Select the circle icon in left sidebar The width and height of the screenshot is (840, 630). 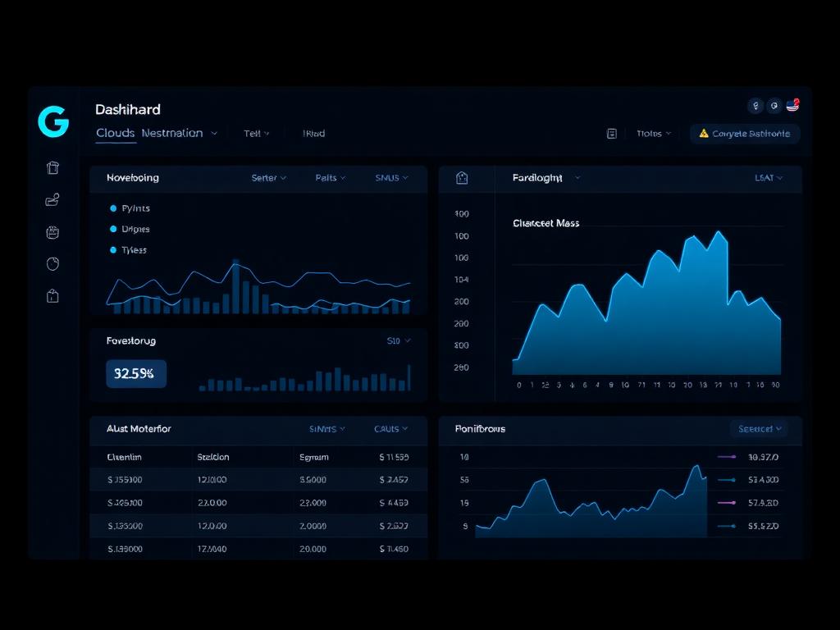(52, 264)
